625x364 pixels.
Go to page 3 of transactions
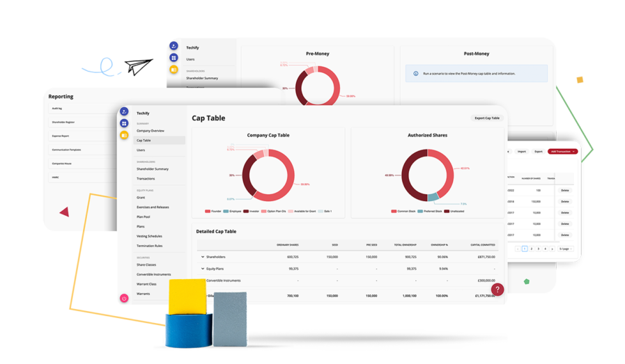(538, 249)
